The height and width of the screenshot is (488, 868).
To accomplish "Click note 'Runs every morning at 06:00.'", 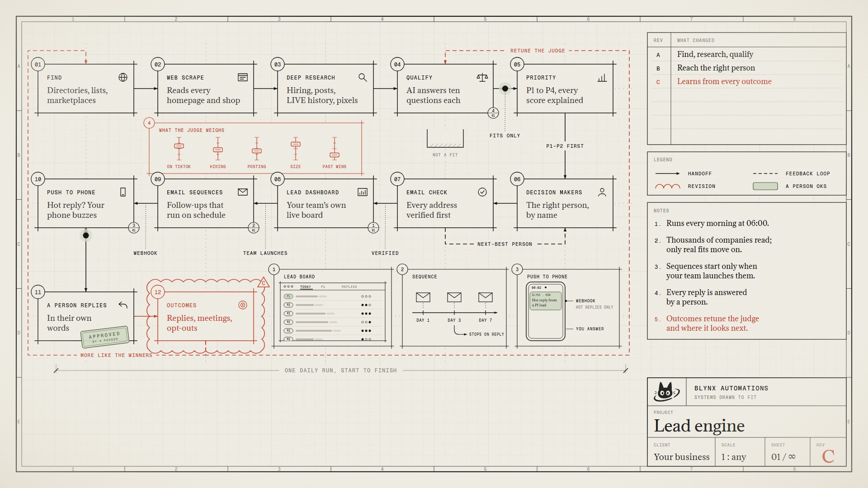I will point(717,223).
